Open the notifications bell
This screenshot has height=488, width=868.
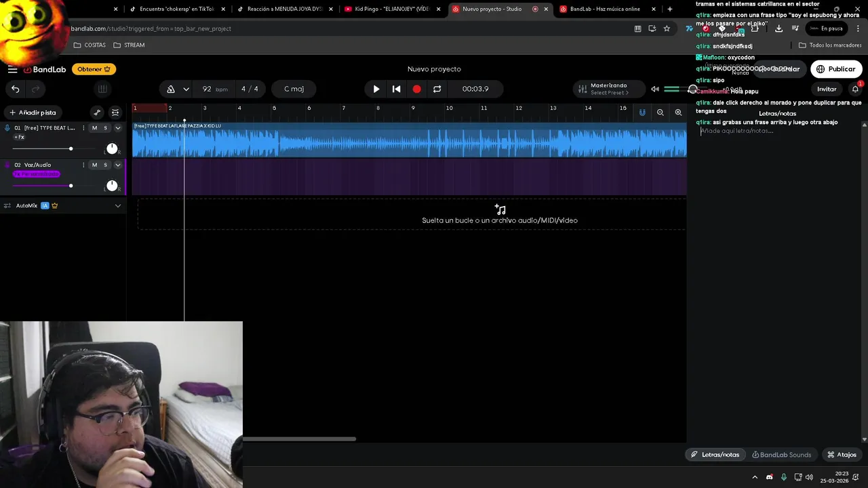pyautogui.click(x=855, y=89)
